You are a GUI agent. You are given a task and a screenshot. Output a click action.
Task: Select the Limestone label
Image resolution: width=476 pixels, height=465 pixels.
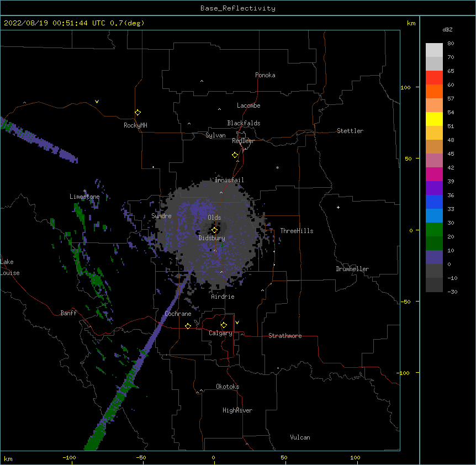click(84, 197)
